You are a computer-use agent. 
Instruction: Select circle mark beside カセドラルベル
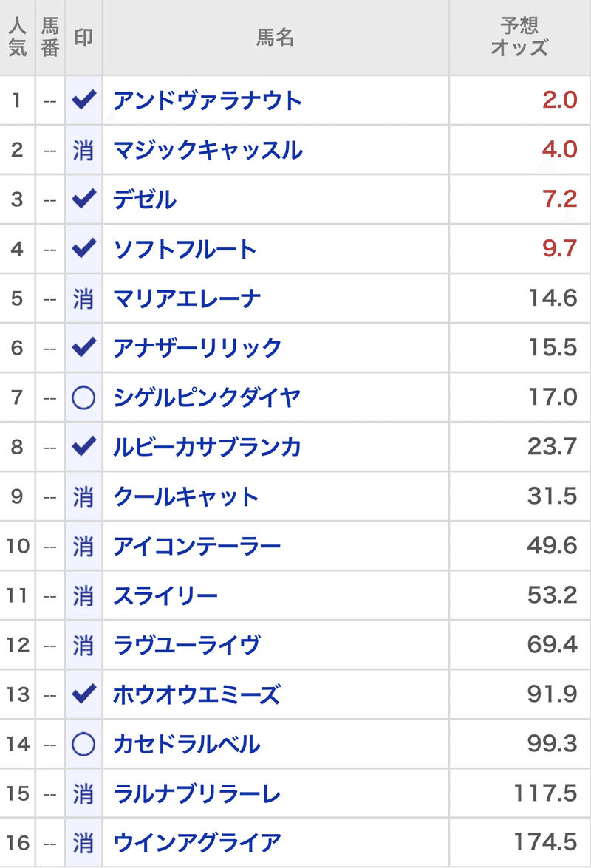click(x=83, y=744)
